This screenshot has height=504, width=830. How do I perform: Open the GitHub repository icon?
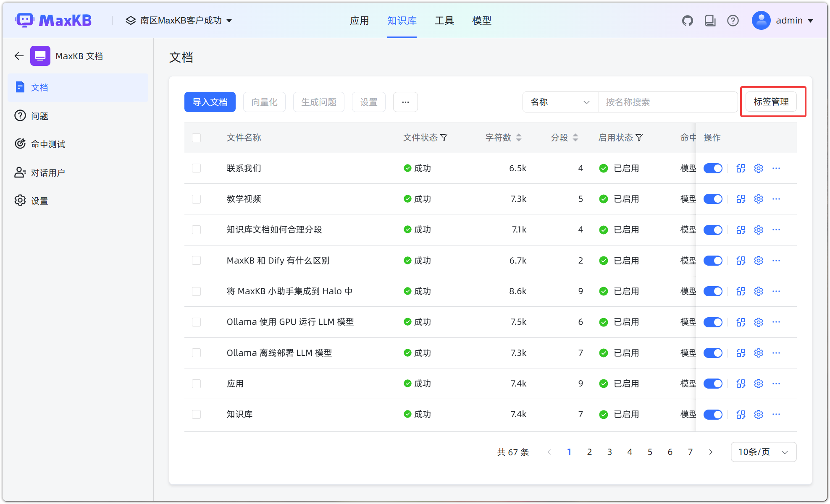pos(688,20)
